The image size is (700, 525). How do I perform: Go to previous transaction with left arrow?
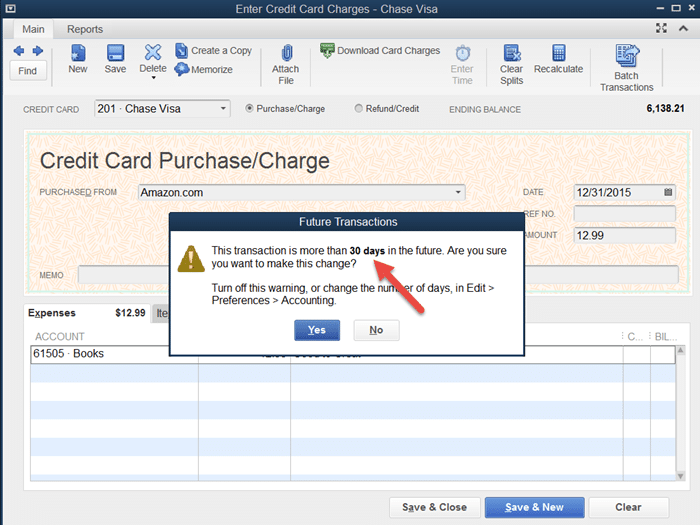coord(19,51)
